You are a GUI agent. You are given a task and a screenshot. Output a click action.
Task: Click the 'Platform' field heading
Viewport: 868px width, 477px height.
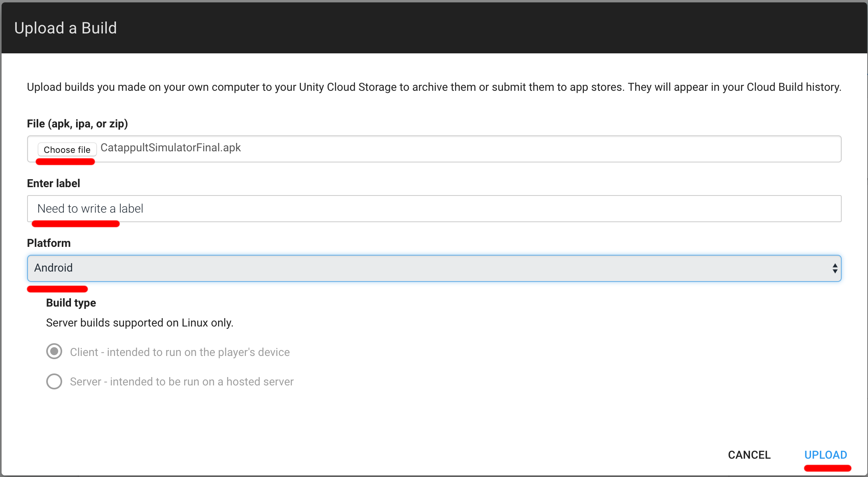pyautogui.click(x=49, y=243)
